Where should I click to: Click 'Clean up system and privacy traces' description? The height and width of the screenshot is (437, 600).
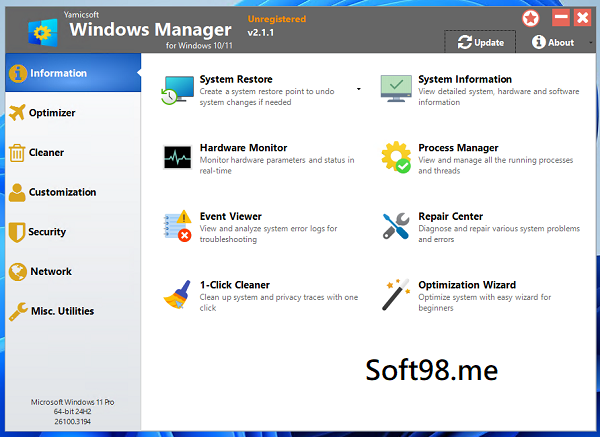pos(279,302)
